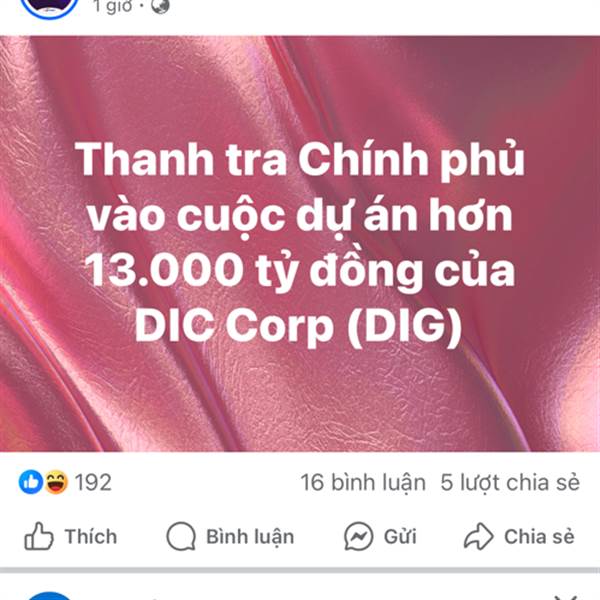This screenshot has width=600, height=600.
Task: Open the post author's profile avatar
Action: coord(49,6)
